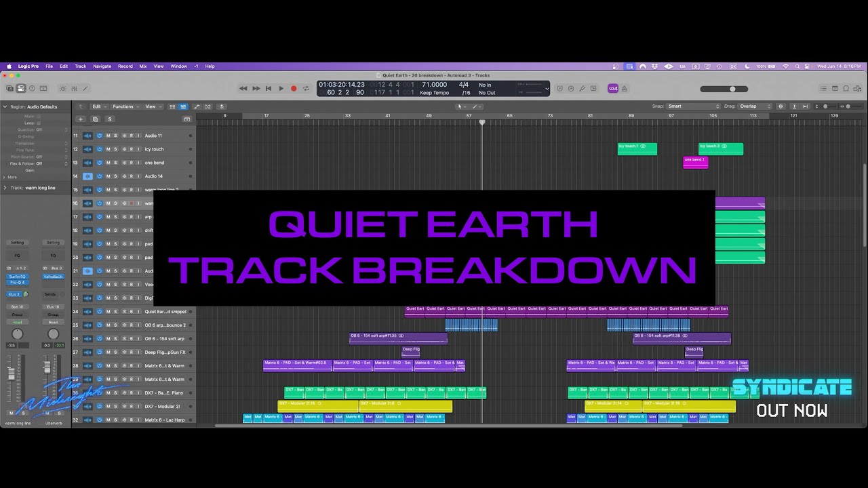Image resolution: width=868 pixels, height=488 pixels.
Task: Open the Toolbar display icon
Action: tap(43, 88)
